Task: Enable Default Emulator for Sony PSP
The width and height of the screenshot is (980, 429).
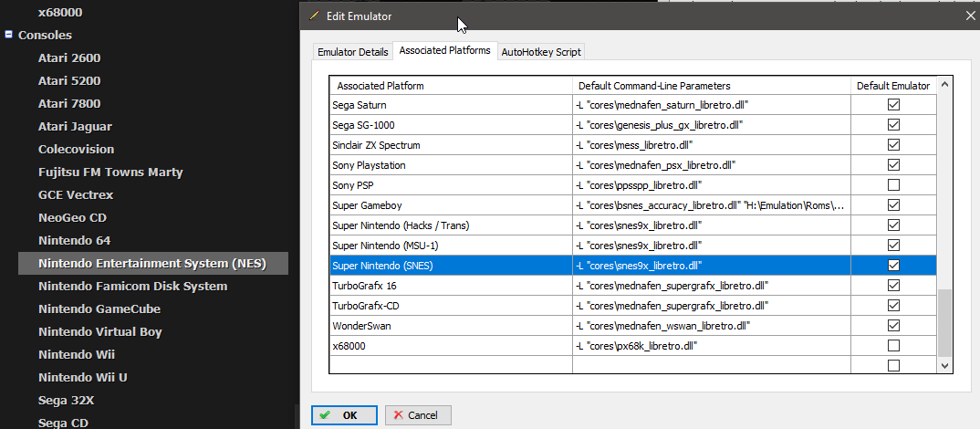Action: 893,185
